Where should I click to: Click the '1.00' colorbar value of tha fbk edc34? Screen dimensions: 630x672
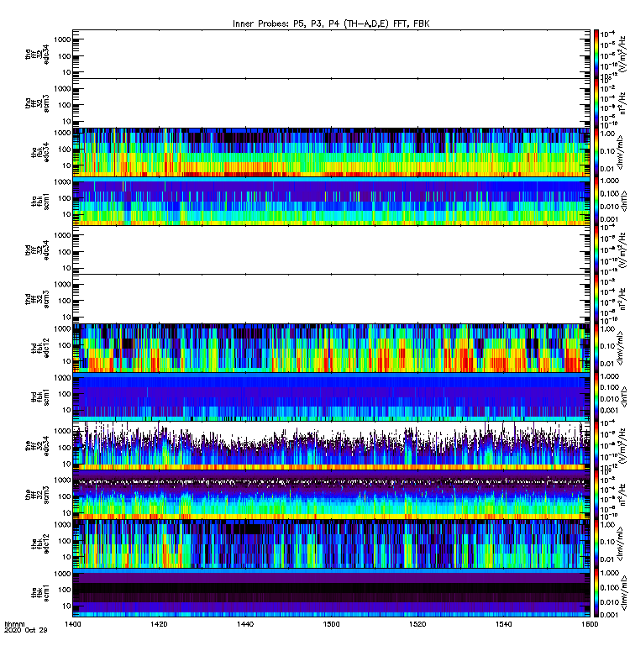(607, 134)
